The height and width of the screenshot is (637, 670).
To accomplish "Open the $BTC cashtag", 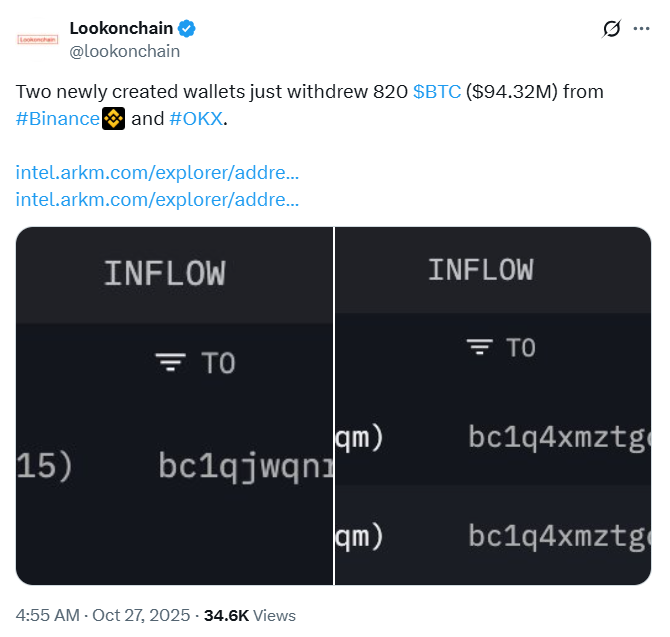I will tap(437, 92).
